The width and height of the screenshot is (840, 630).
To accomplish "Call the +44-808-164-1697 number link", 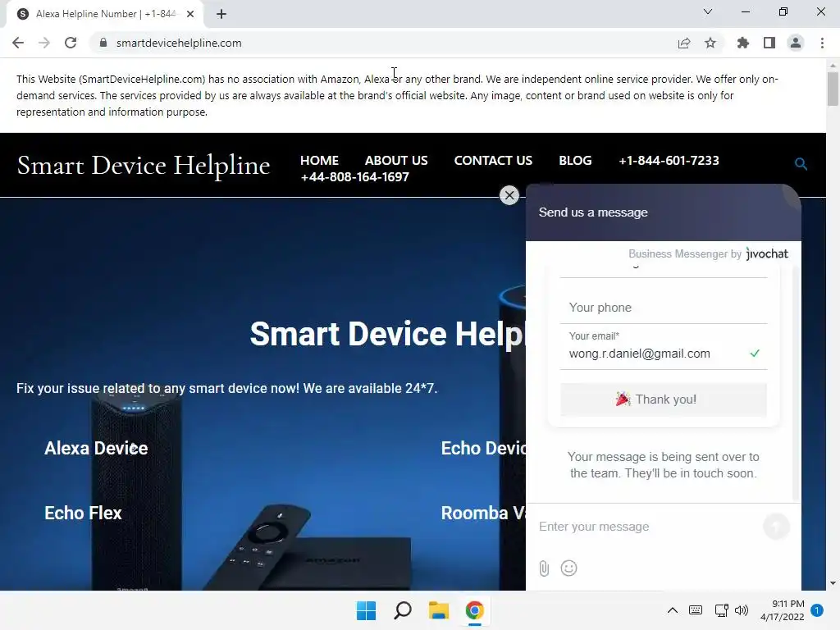I will click(x=354, y=177).
